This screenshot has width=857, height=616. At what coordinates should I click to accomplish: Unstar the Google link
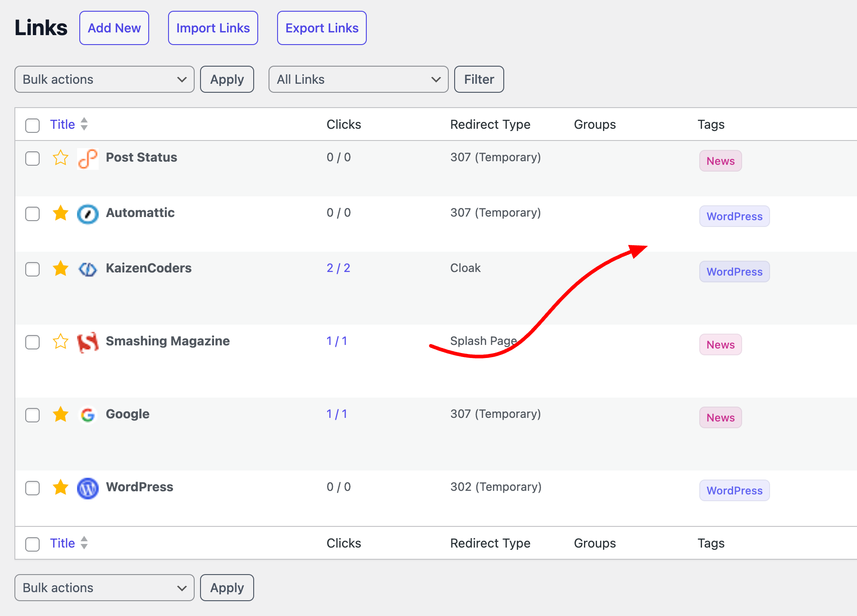[60, 414]
